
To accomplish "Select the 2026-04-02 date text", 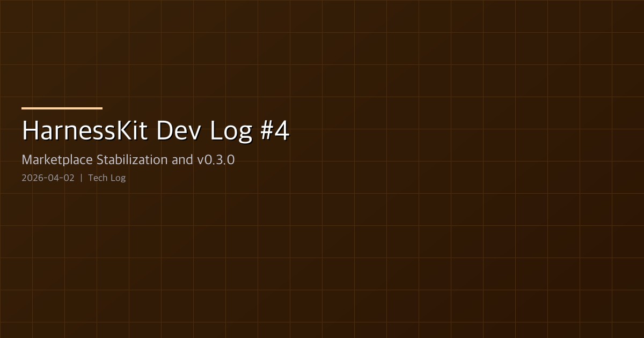I will pyautogui.click(x=47, y=178).
